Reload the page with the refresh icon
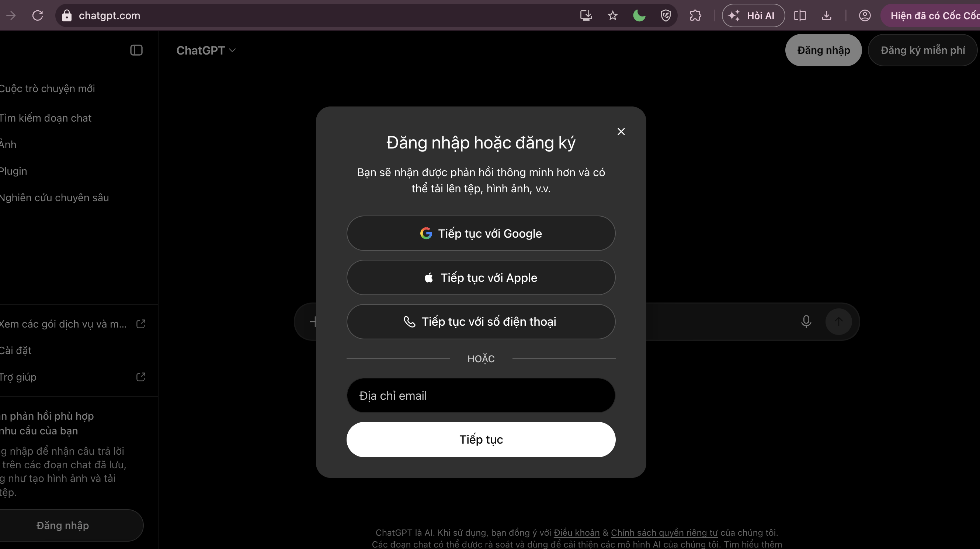This screenshot has height=549, width=980. (37, 15)
